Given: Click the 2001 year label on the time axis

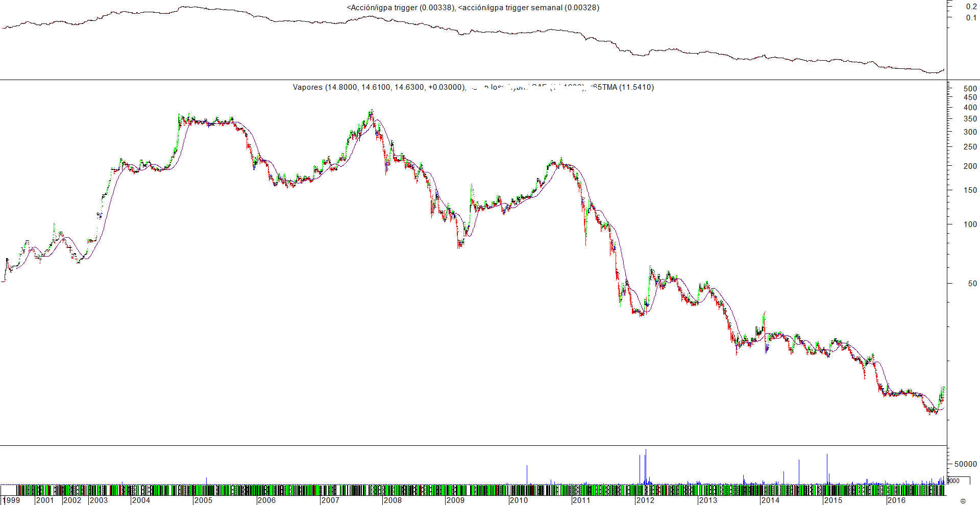Looking at the screenshot, I should click(45, 500).
